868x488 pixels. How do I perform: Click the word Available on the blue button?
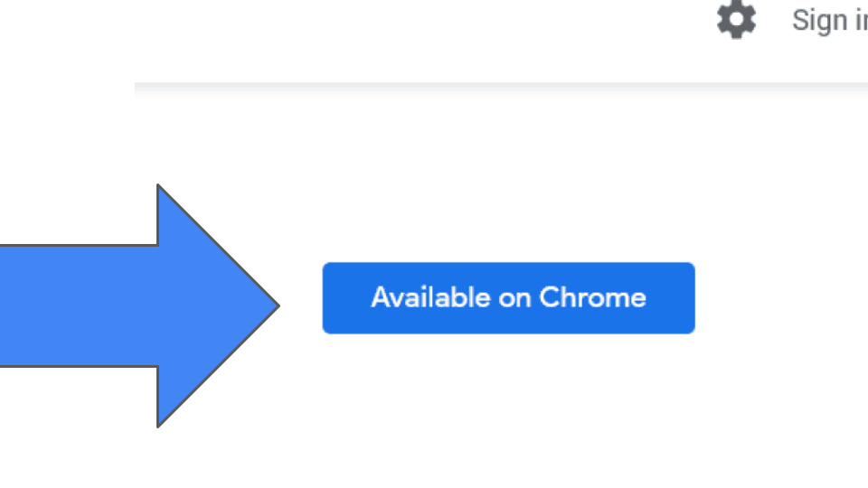coord(430,297)
